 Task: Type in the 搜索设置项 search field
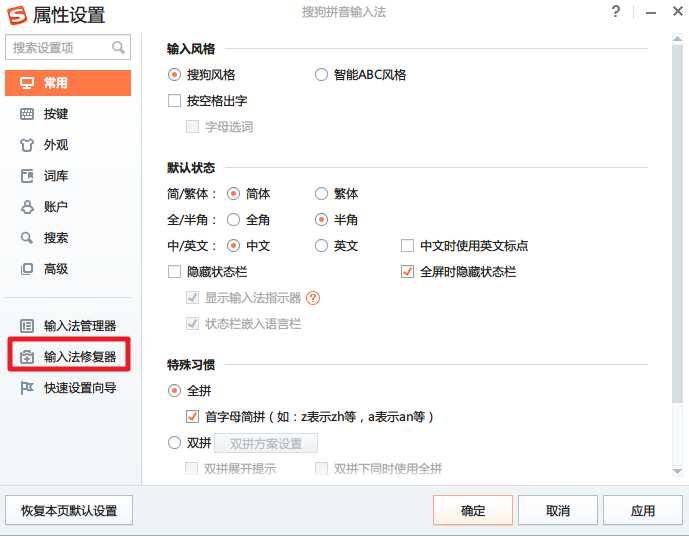(x=58, y=48)
